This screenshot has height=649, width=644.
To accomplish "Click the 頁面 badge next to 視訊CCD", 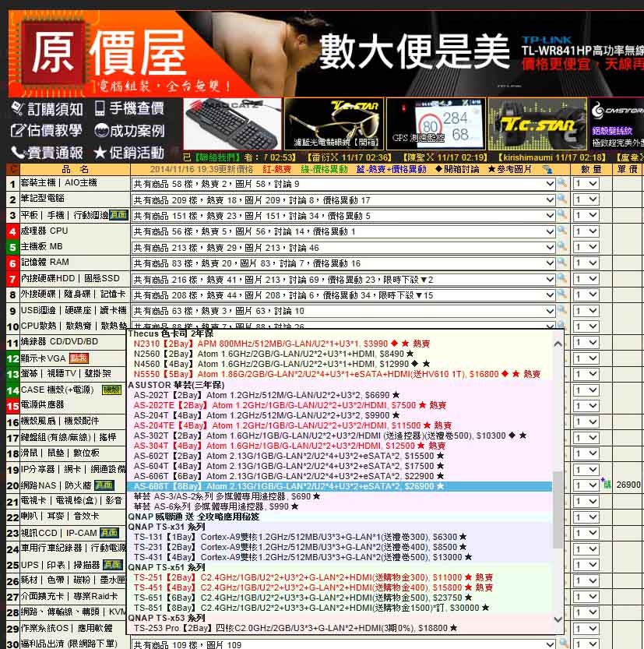I will (109, 533).
